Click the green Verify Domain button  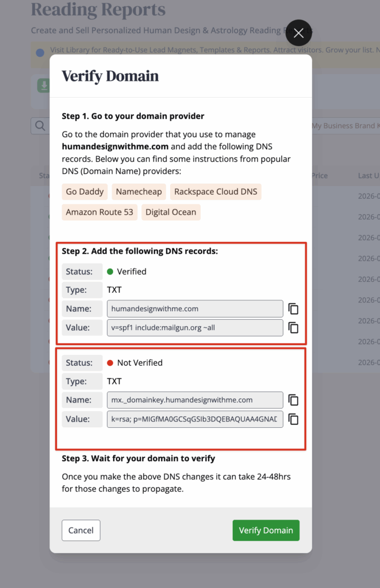[x=266, y=531]
